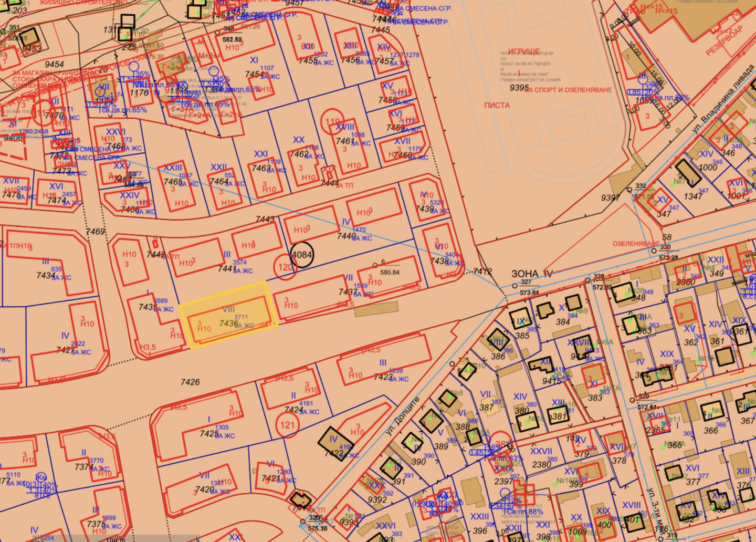Click the ЗОНА IV label
The image size is (756, 542).
532,274
